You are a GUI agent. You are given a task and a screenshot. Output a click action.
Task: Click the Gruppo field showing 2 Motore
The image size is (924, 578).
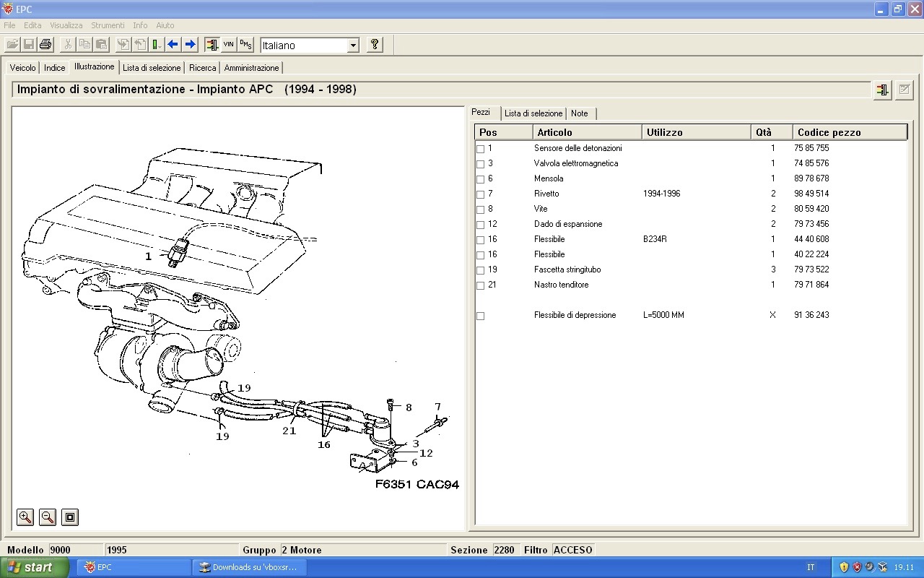pos(363,550)
